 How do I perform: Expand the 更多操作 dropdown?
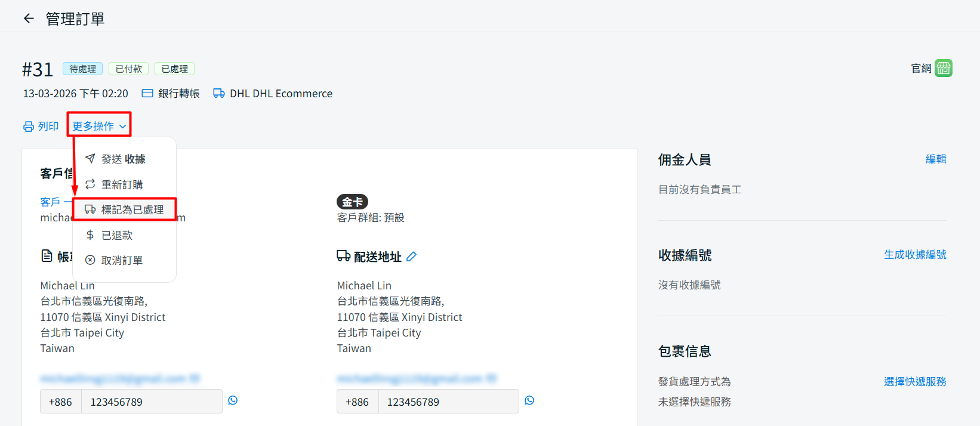pos(99,126)
